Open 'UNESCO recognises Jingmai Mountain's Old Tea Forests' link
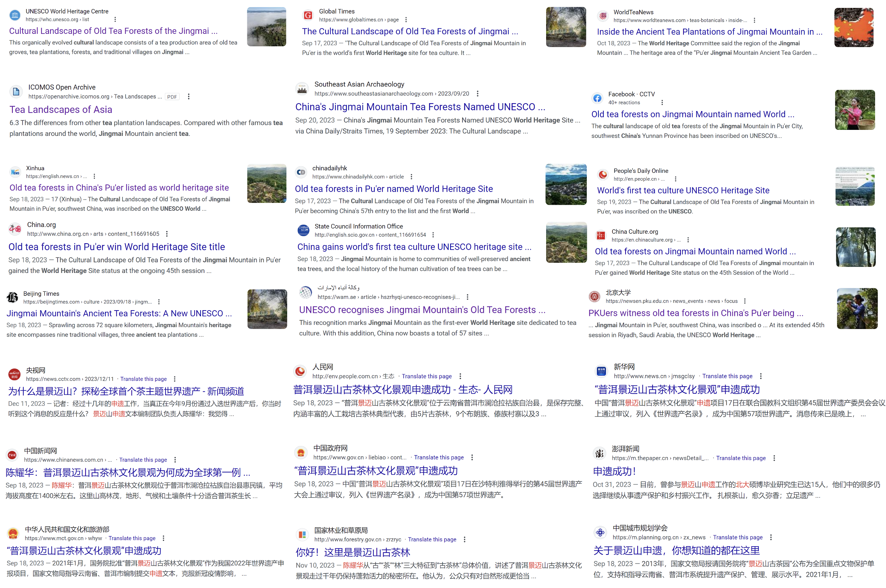 tap(422, 310)
